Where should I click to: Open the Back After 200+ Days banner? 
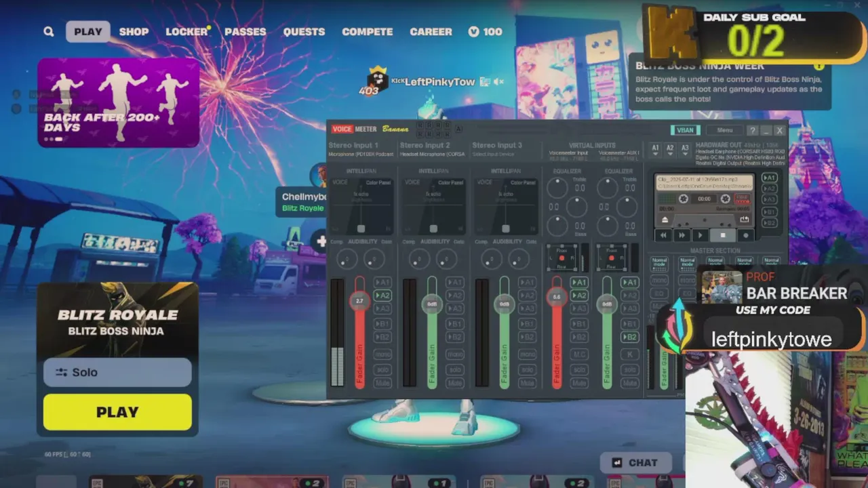click(x=119, y=102)
